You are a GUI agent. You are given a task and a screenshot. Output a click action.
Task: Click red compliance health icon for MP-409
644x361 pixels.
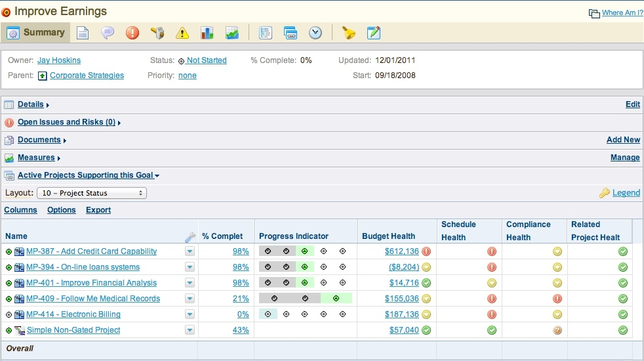pos(557,299)
